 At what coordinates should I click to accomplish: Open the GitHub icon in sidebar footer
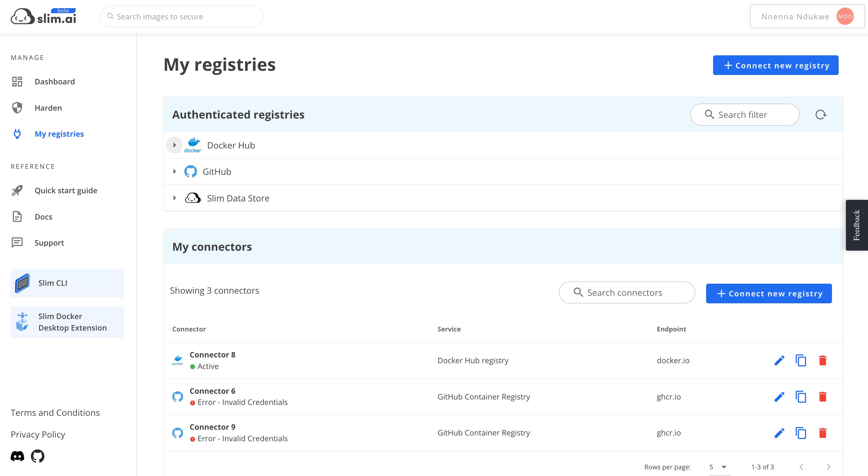[x=38, y=456]
